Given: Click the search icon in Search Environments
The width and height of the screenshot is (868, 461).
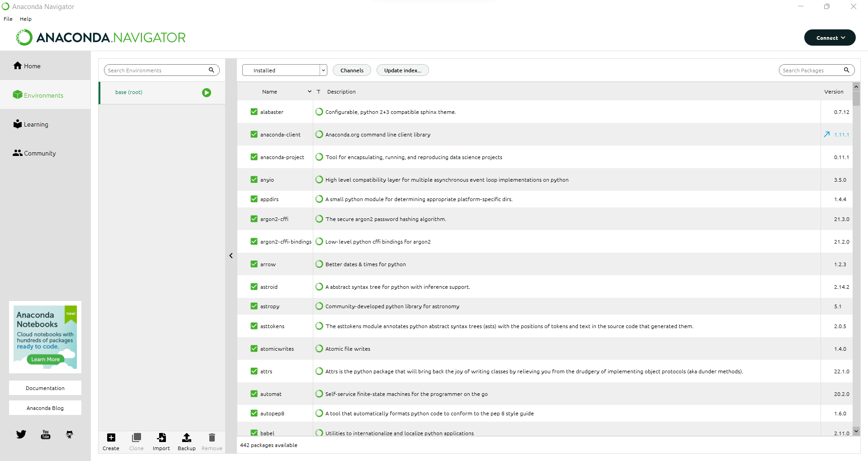Looking at the screenshot, I should [x=211, y=70].
